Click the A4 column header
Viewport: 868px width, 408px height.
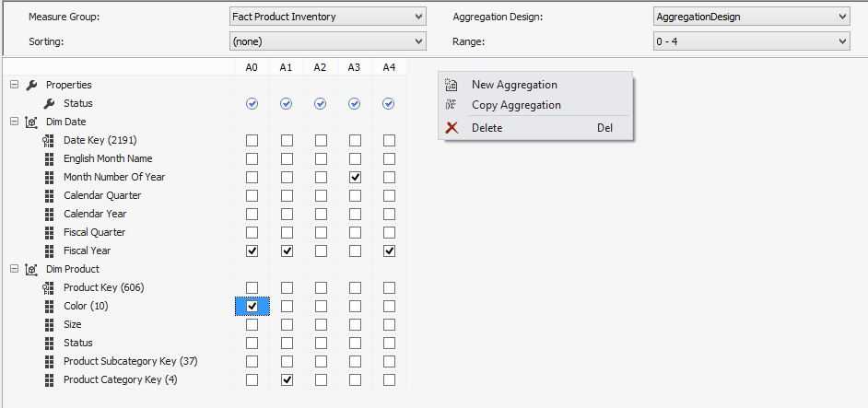[389, 67]
